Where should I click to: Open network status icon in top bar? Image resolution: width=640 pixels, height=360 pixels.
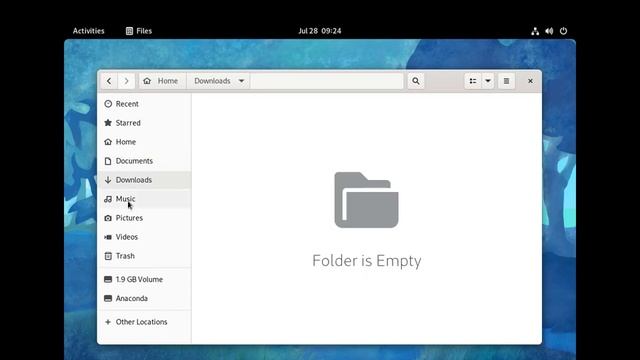[535, 31]
